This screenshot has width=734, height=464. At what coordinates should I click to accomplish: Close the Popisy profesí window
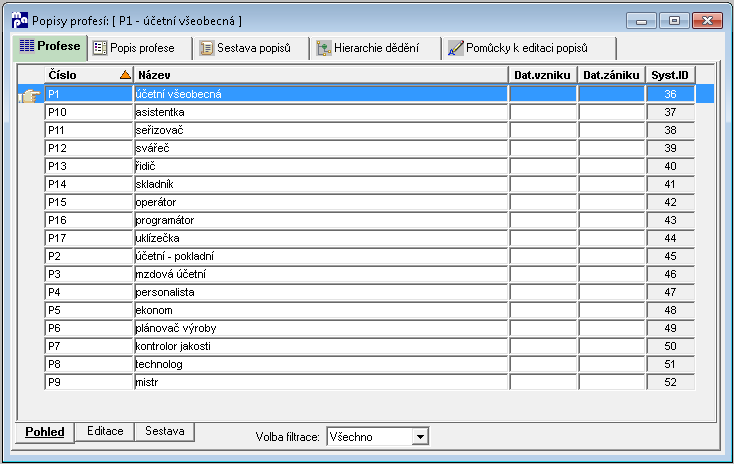707,21
